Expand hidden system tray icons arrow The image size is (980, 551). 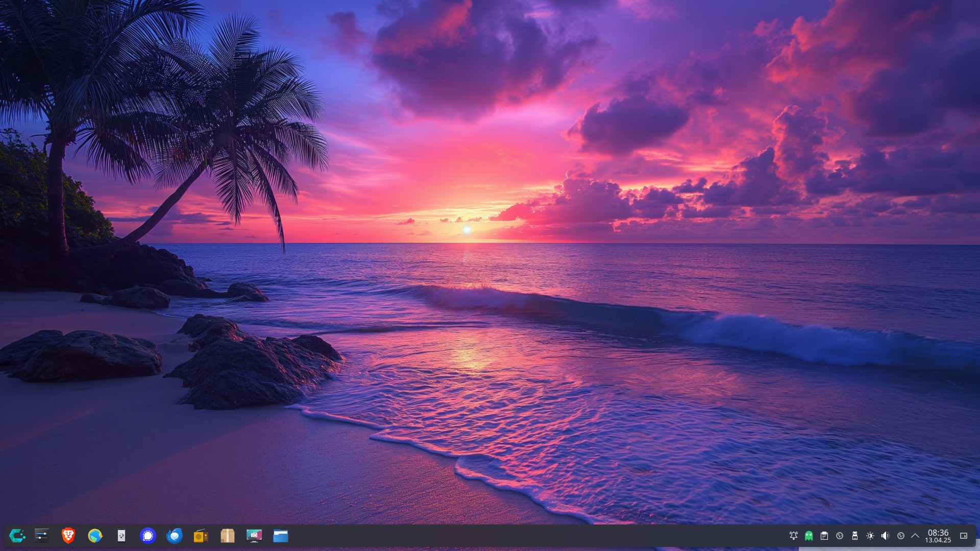(915, 536)
